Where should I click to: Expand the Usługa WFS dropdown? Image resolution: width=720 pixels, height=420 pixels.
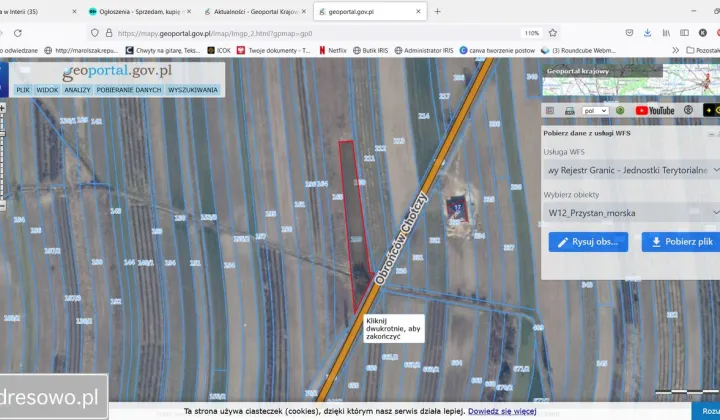point(632,170)
